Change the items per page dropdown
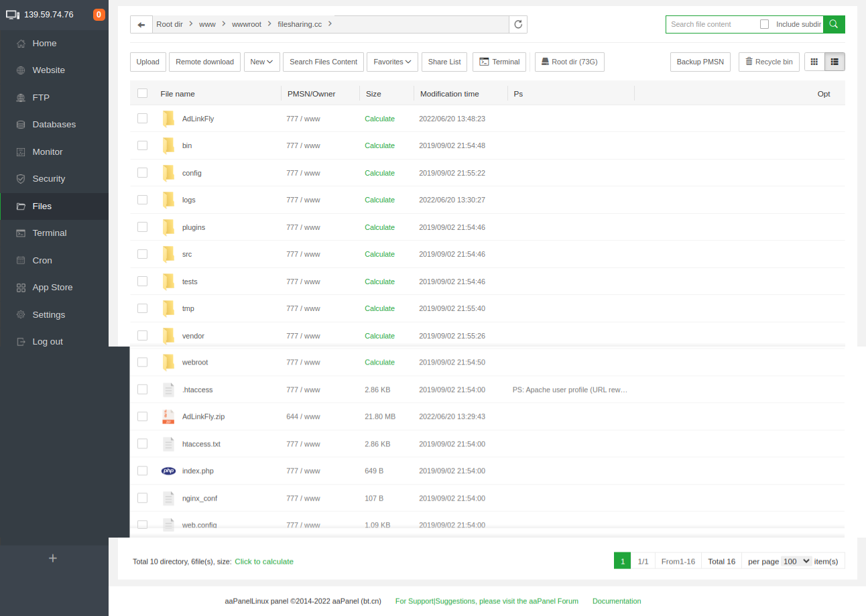The image size is (866, 616). click(796, 561)
